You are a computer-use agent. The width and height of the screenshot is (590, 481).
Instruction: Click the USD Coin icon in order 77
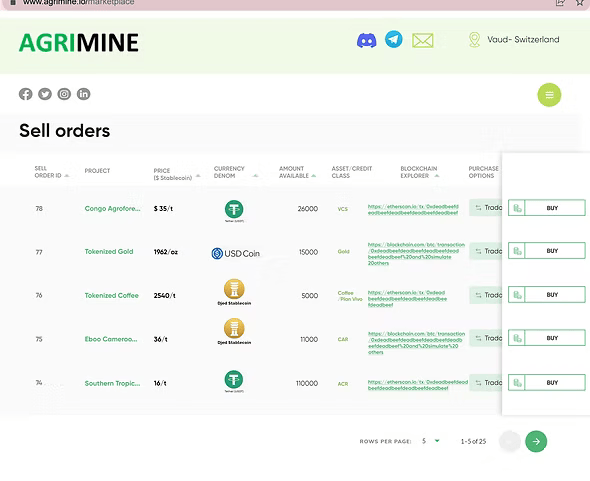click(x=236, y=253)
